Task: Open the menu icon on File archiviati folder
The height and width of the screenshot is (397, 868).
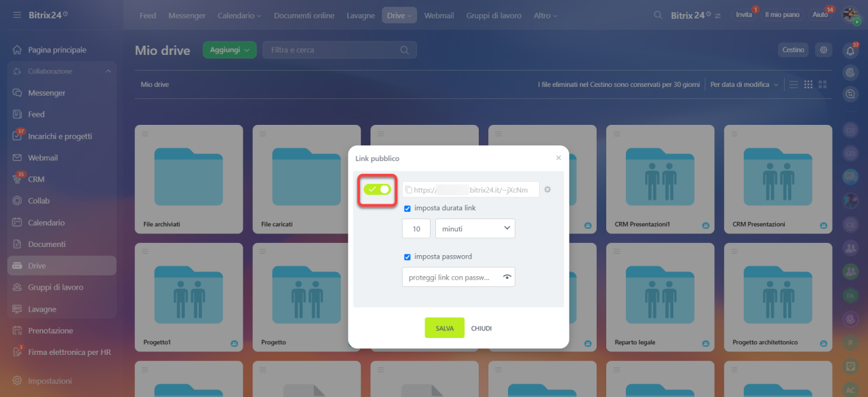Action: [x=144, y=134]
